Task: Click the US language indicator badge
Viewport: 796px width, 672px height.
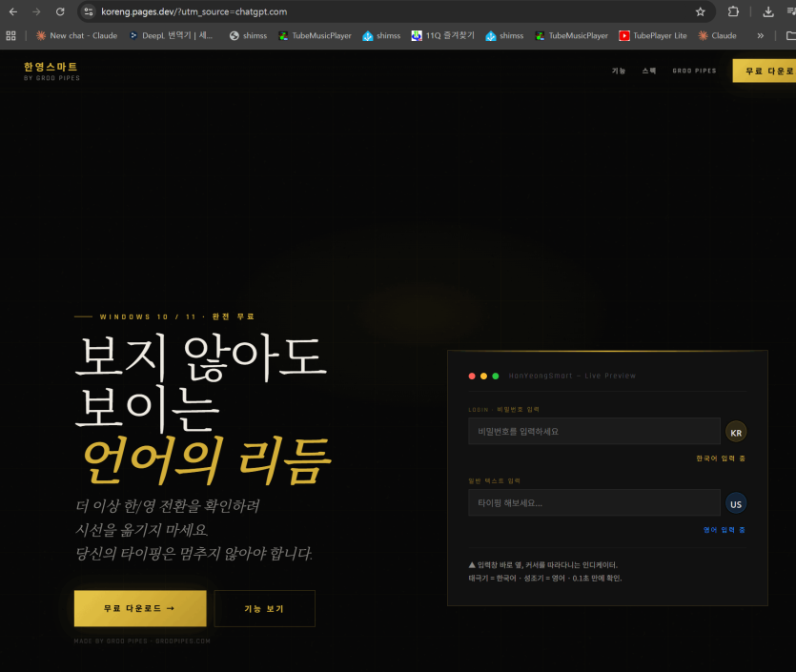Action: point(736,504)
